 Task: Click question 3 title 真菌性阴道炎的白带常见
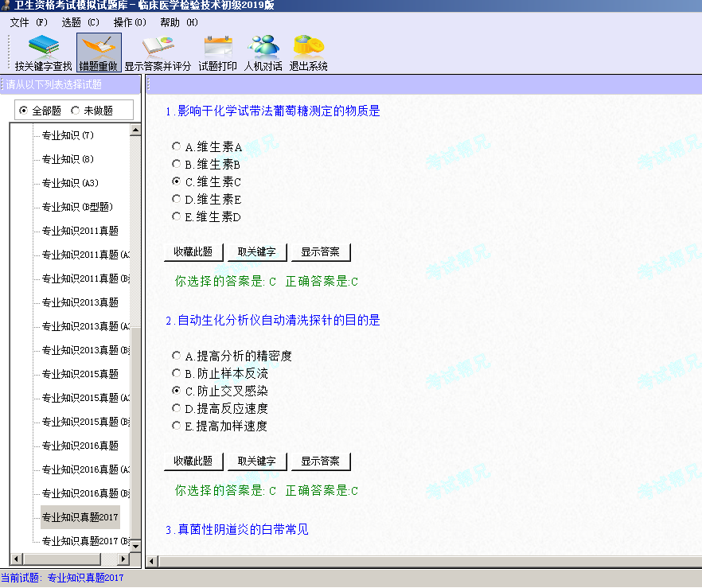(237, 530)
